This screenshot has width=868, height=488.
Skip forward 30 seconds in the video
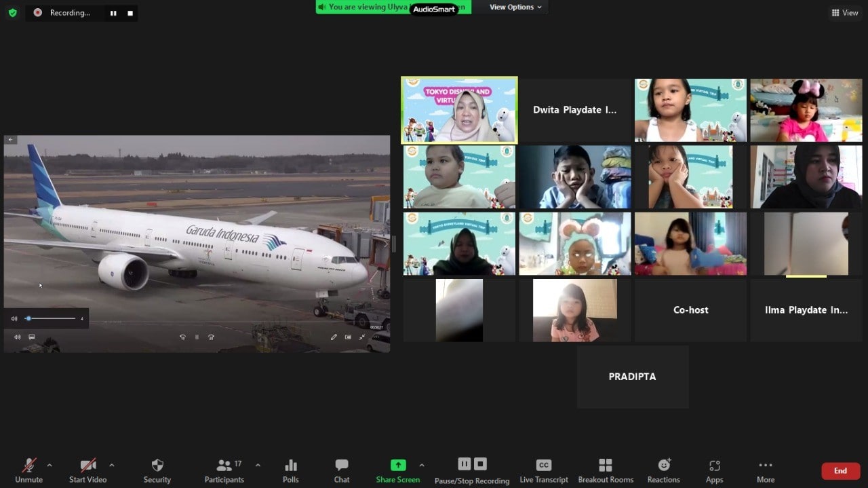(212, 337)
